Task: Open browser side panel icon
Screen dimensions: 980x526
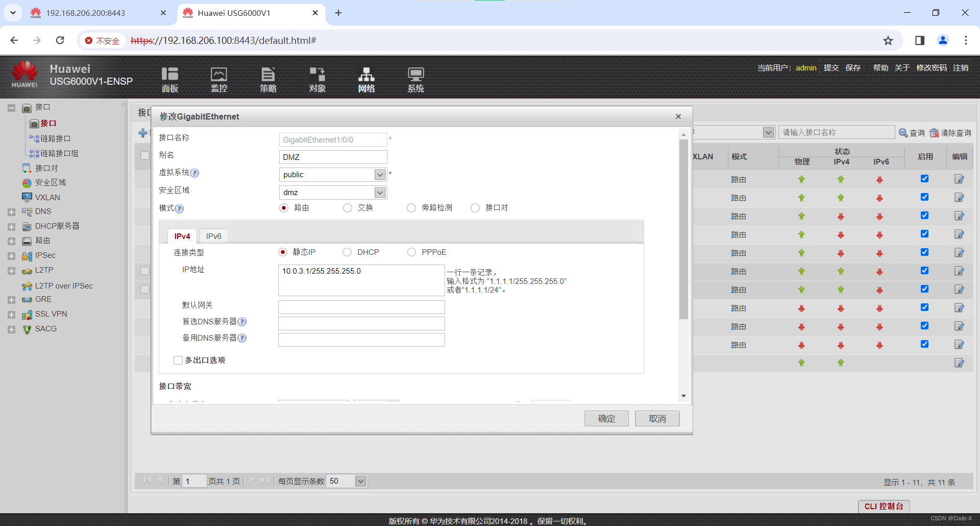Action: coord(920,40)
